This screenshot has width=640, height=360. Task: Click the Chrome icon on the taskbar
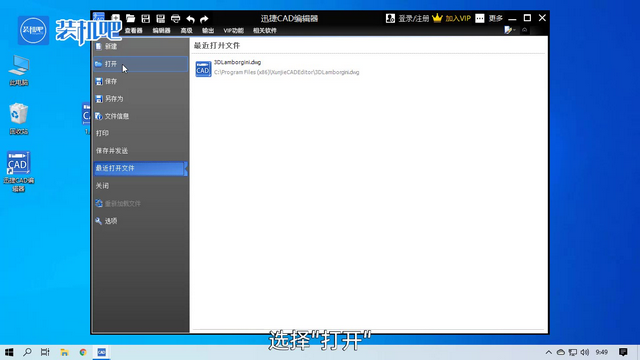click(83, 352)
